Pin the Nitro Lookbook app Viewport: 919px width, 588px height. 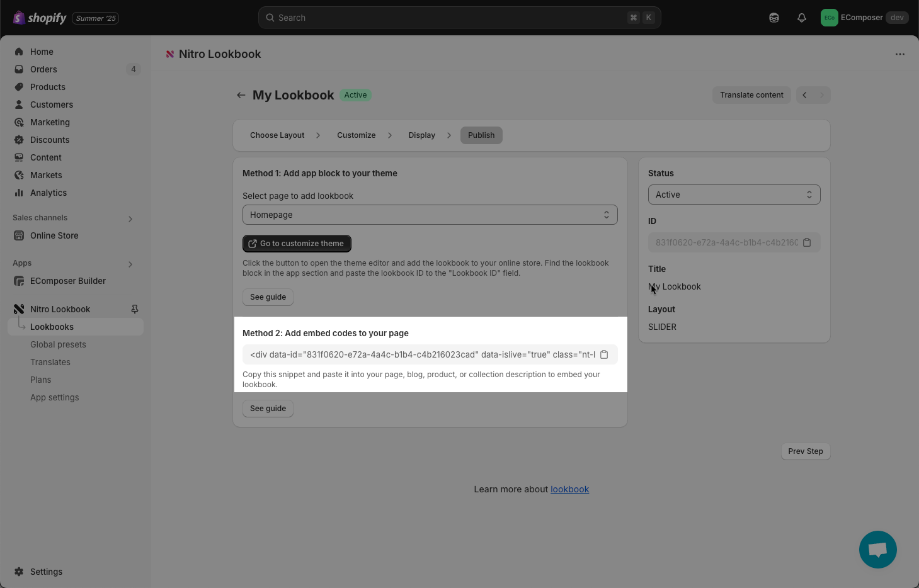(135, 309)
